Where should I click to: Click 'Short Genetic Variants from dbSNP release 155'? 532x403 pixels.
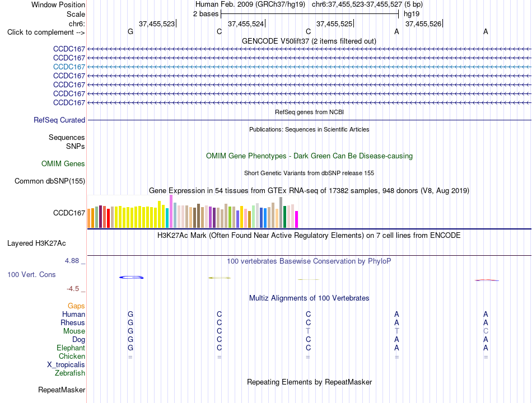(309, 173)
